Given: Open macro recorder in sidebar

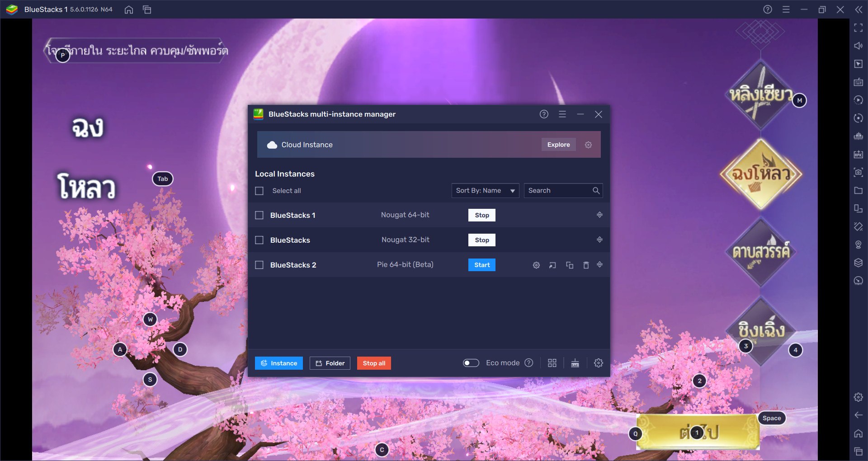Looking at the screenshot, I should pyautogui.click(x=859, y=100).
